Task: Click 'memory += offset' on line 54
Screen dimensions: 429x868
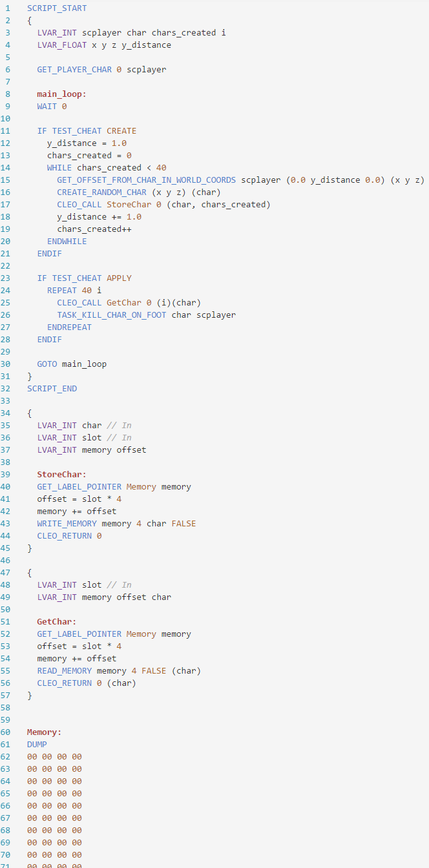Action: click(x=77, y=659)
